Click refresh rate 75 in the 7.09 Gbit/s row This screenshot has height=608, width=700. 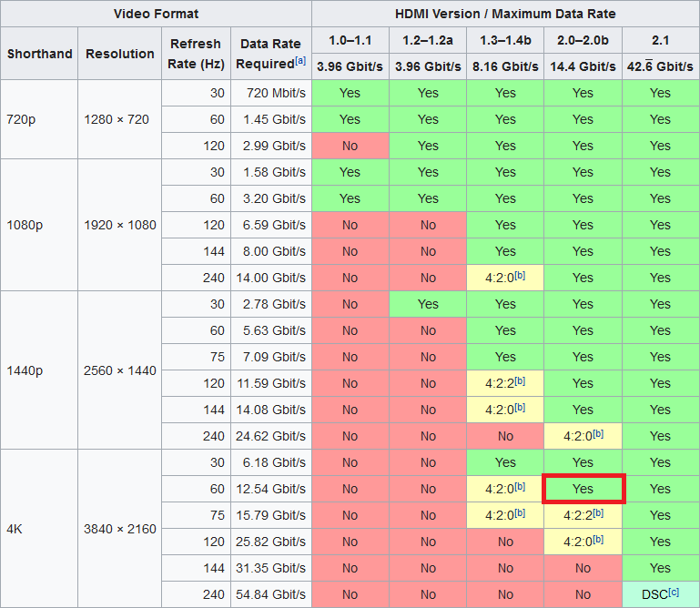click(x=196, y=357)
